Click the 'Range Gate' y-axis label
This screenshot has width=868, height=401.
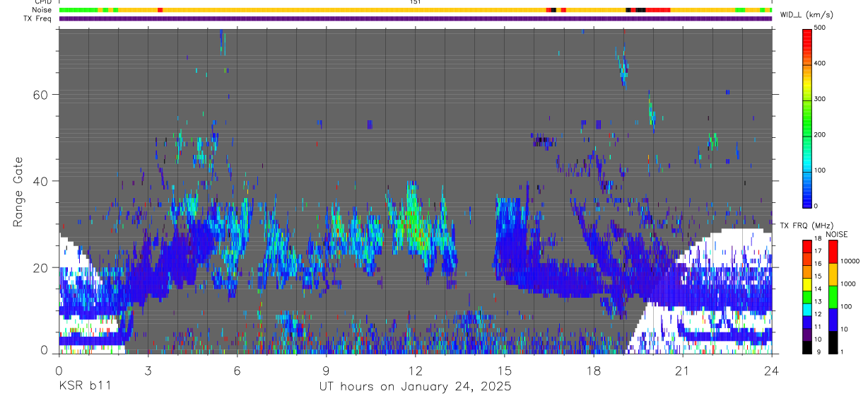click(x=19, y=193)
